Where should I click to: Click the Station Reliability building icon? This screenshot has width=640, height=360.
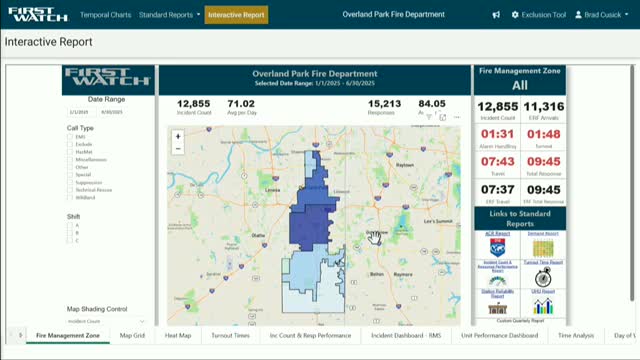click(497, 308)
